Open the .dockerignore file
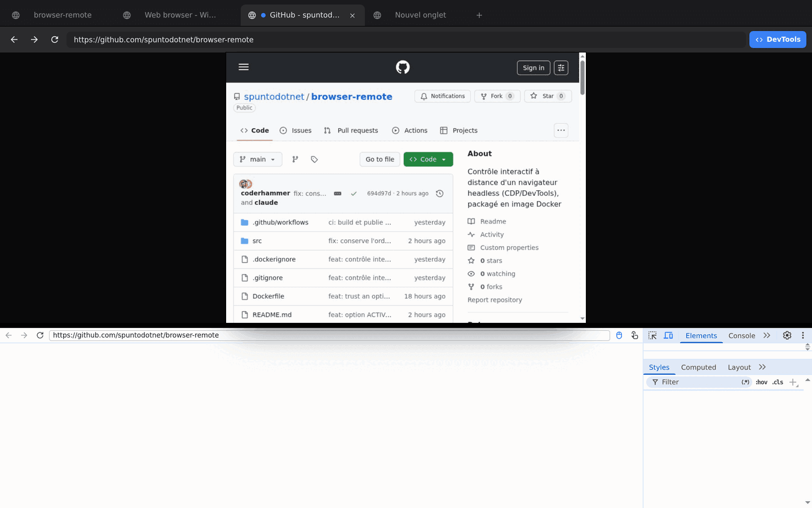Image resolution: width=812 pixels, height=508 pixels. 274,260
